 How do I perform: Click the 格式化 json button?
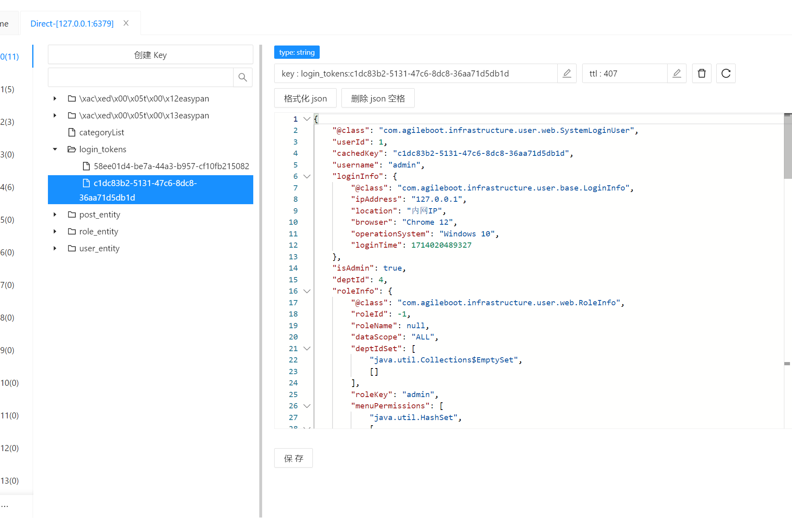pyautogui.click(x=305, y=98)
